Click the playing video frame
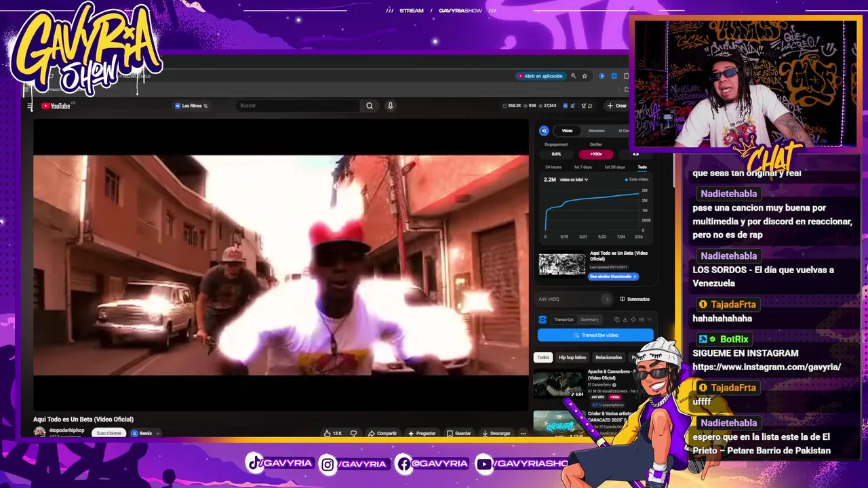The height and width of the screenshot is (488, 868). tap(281, 266)
